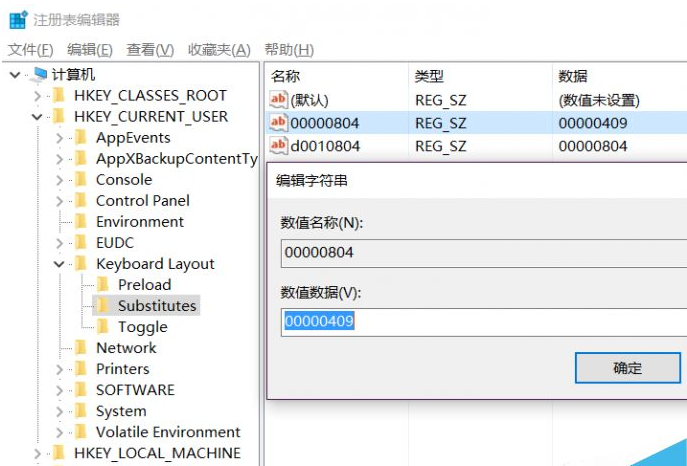The width and height of the screenshot is (687, 466).
Task: Click the string value icon beside d0010804
Action: [x=278, y=146]
